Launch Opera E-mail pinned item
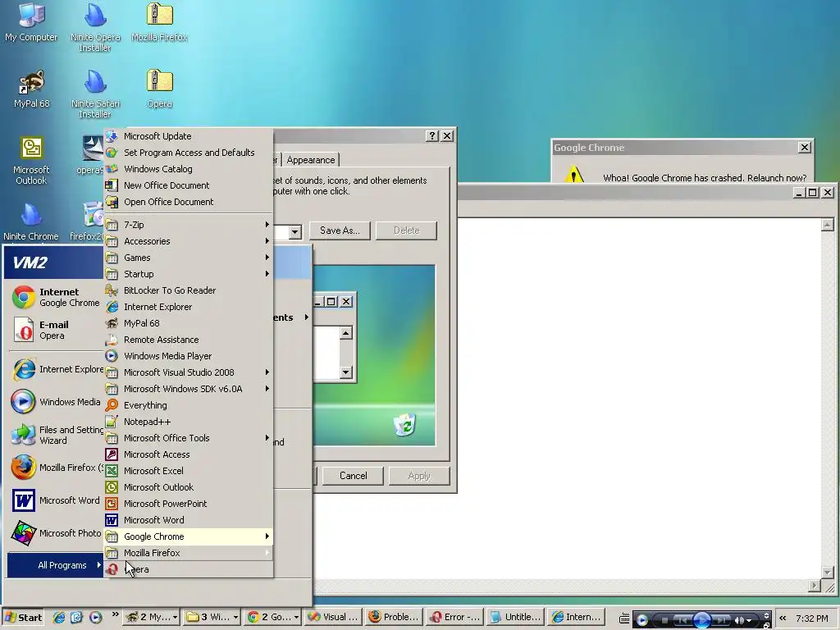 56,330
